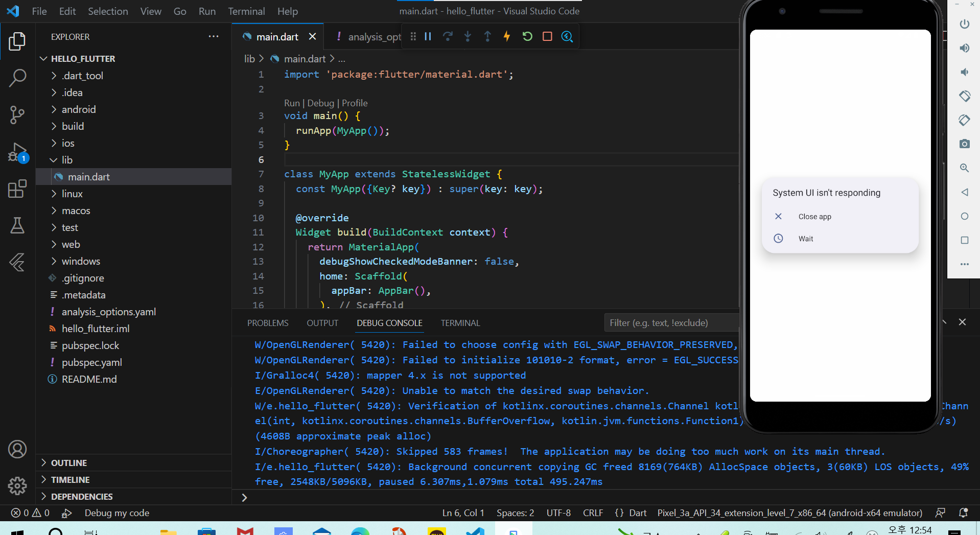
Task: Grab the debug toolbar drag handle
Action: pyautogui.click(x=413, y=36)
